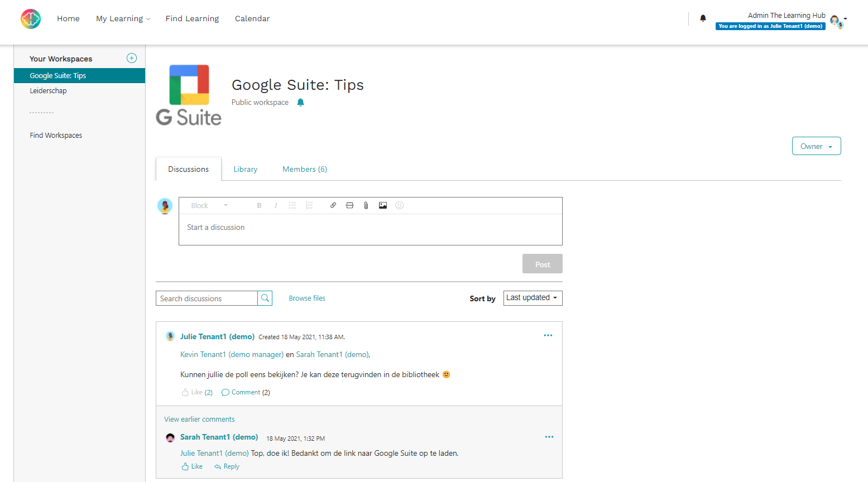Image resolution: width=868 pixels, height=482 pixels.
Task: Open Find Learning in top navigation
Action: pyautogui.click(x=192, y=18)
